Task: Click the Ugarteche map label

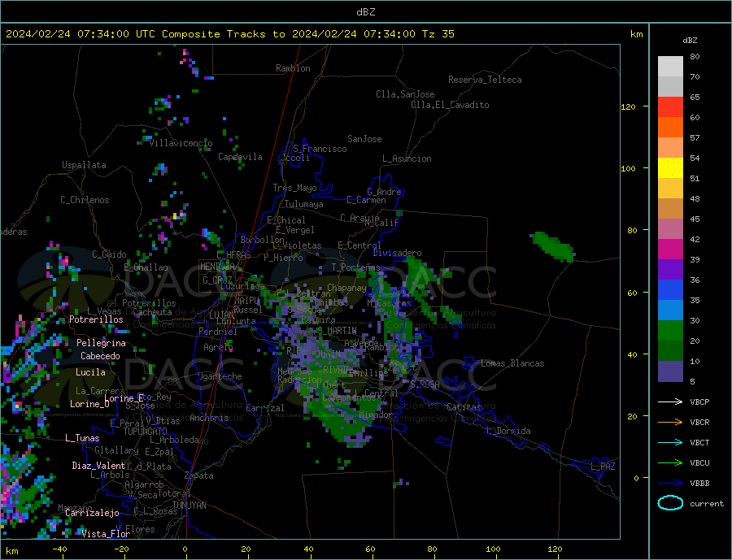Action: 220,376
